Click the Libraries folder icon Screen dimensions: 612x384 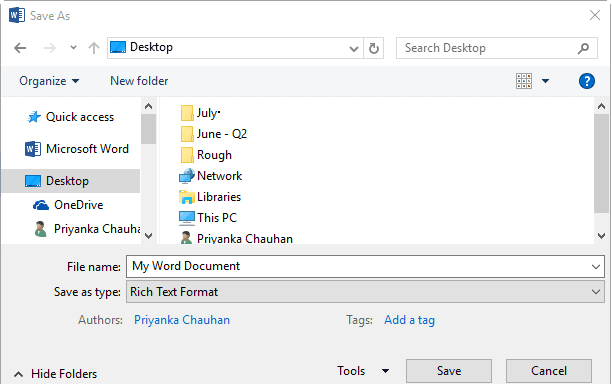coord(187,197)
